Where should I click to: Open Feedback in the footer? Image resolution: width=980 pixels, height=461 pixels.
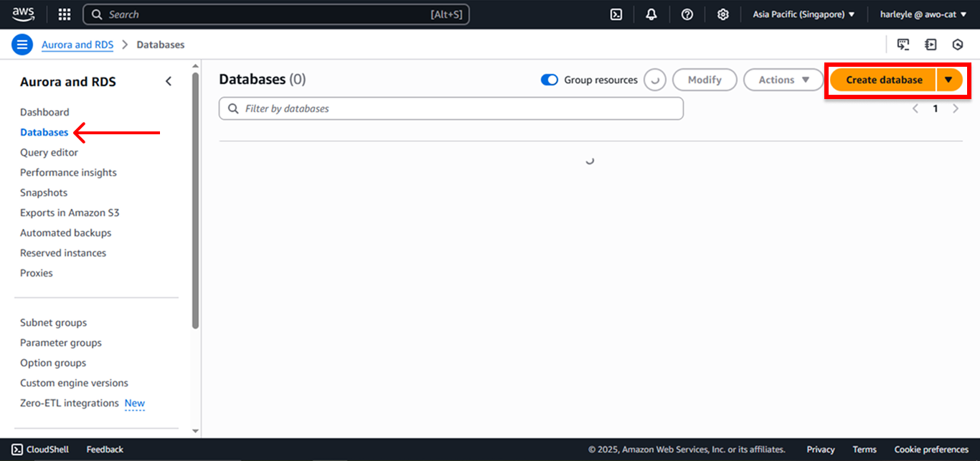tap(105, 450)
